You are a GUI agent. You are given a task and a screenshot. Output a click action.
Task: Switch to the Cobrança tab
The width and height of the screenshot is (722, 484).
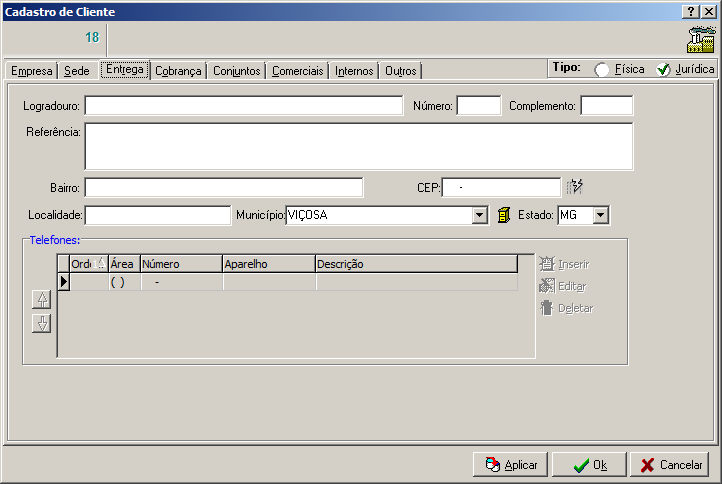[179, 71]
